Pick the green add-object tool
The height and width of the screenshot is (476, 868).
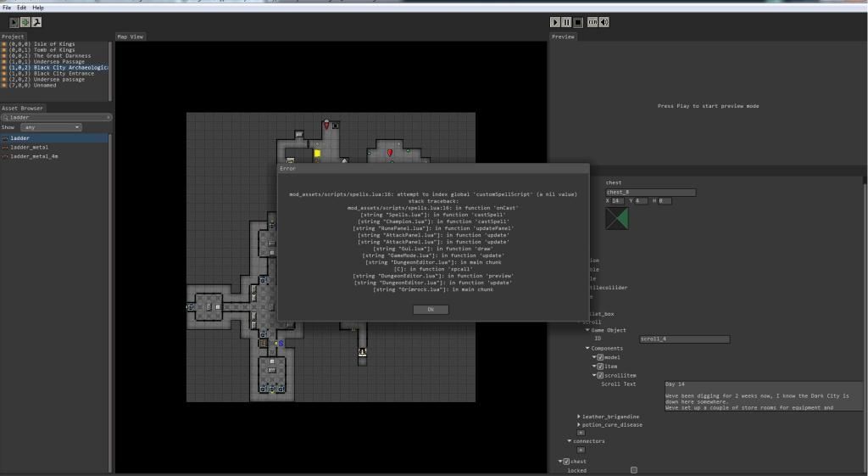25,22
